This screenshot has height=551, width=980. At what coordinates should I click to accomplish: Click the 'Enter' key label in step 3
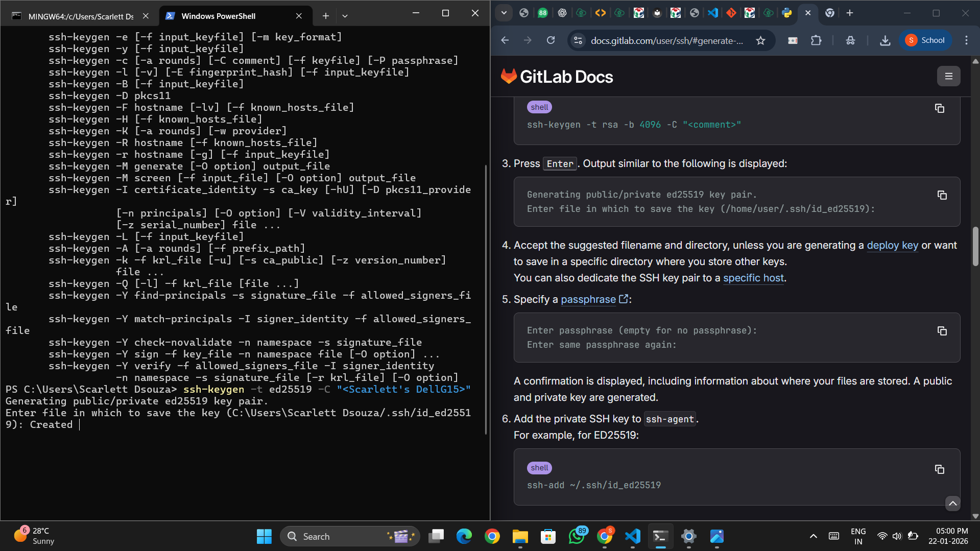(x=560, y=164)
